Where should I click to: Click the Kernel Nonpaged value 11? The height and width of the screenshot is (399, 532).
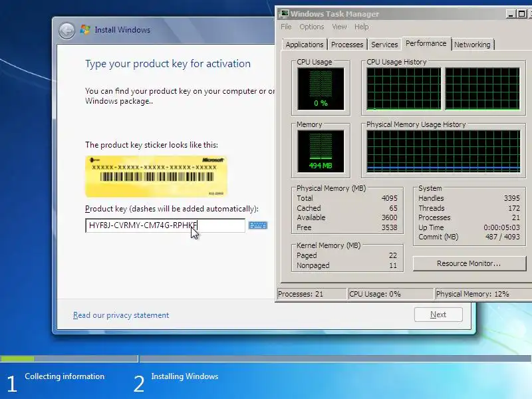pyautogui.click(x=393, y=265)
